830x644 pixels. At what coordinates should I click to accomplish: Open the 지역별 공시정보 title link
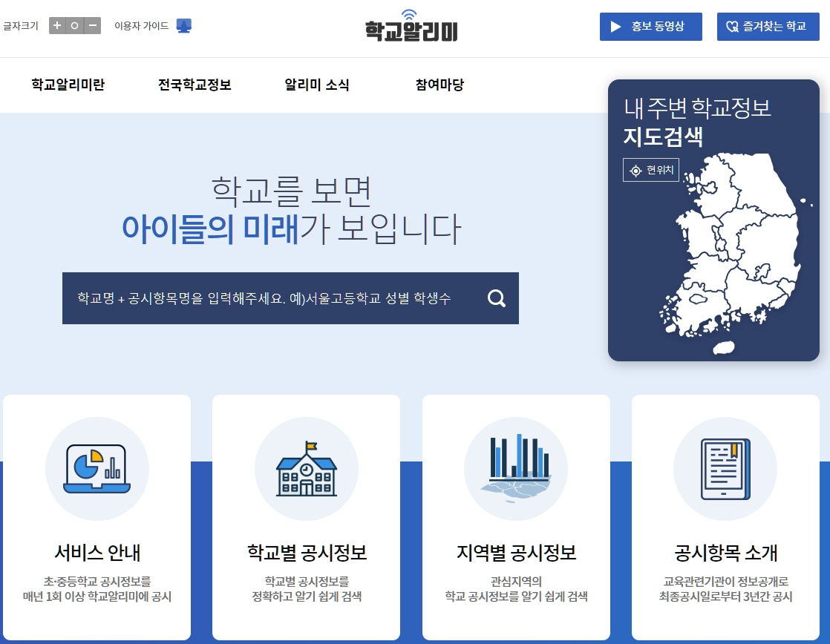[517, 553]
